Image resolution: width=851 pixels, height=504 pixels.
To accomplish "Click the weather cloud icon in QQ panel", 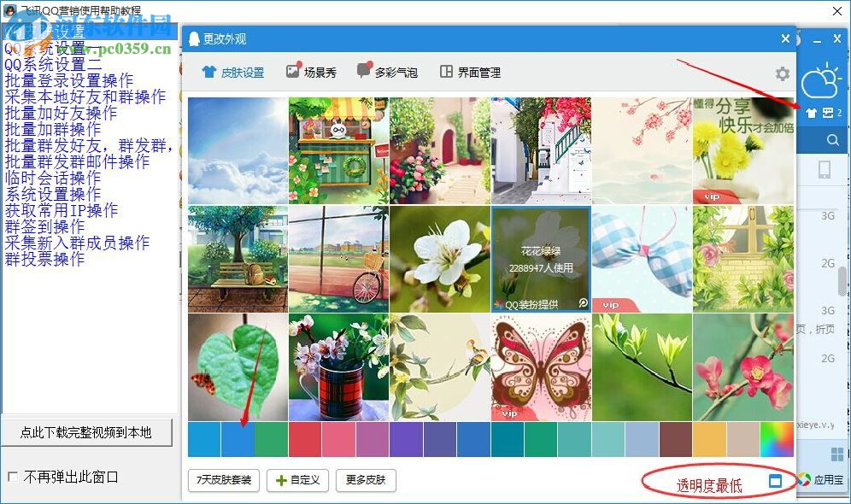I will [x=822, y=80].
